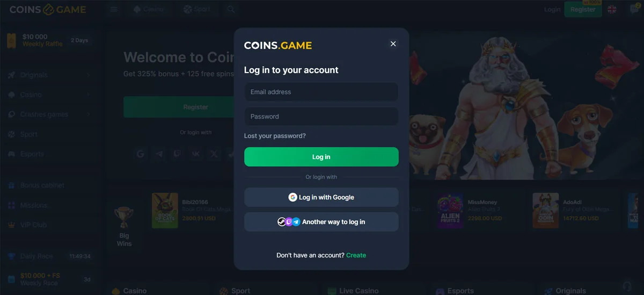Click the Telegram login icon in background

click(x=159, y=154)
